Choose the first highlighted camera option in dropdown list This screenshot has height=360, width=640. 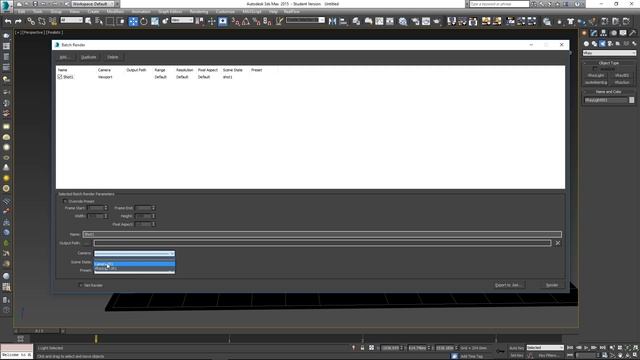click(x=134, y=264)
